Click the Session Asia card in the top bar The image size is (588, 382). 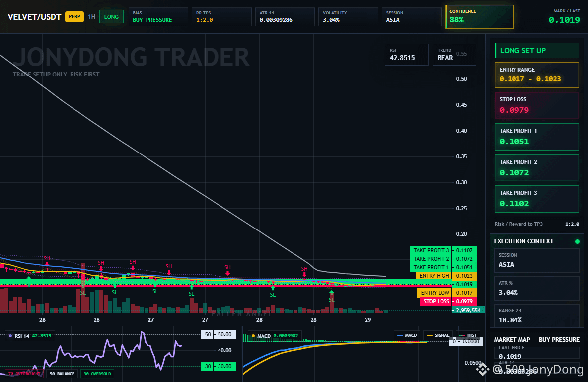412,17
